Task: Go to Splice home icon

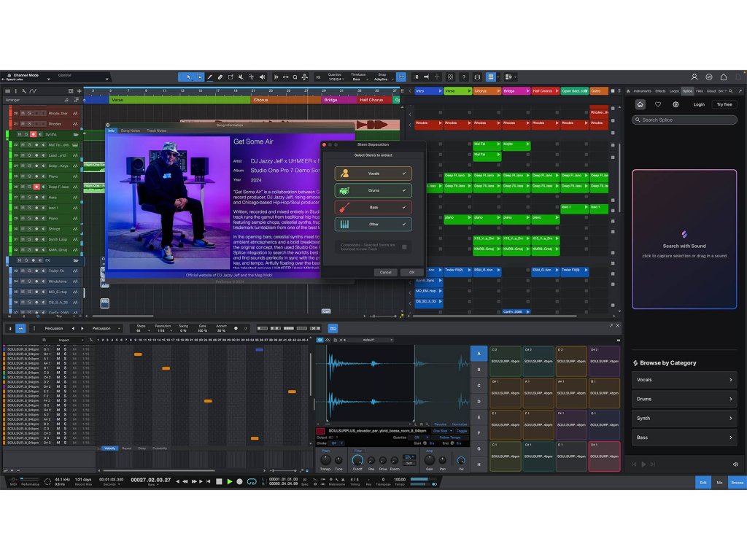Action: (x=640, y=104)
